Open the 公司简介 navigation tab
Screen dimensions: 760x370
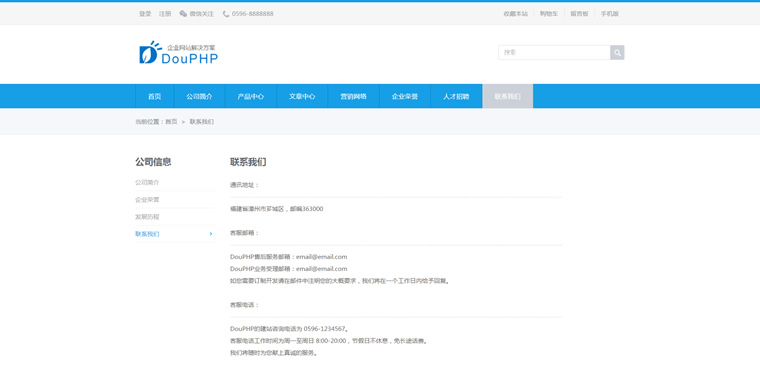(199, 96)
